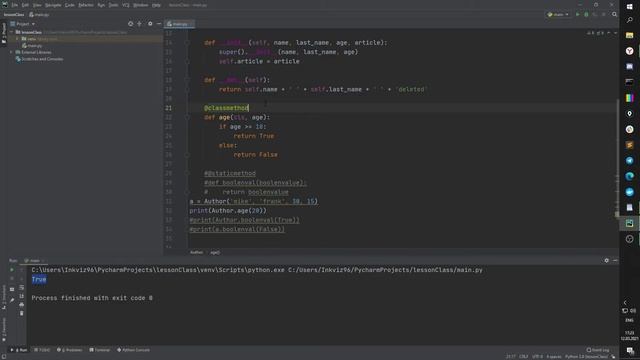Open the Edit menu
Screen dimensions: 640x360
pos(25,5)
